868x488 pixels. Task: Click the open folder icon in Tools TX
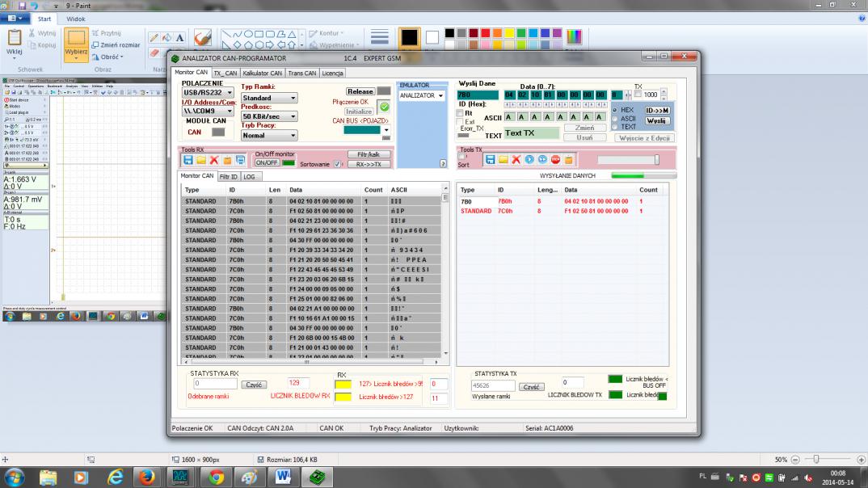(503, 160)
